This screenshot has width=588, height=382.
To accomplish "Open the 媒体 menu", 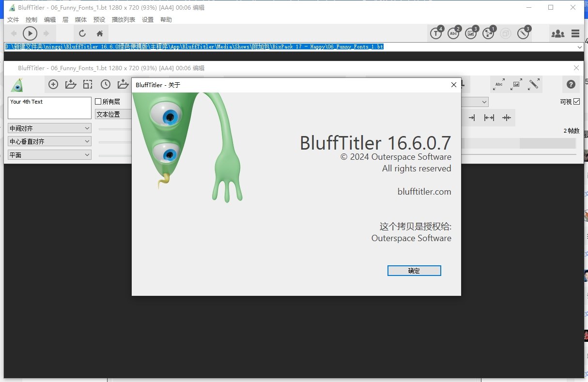I will pyautogui.click(x=81, y=20).
